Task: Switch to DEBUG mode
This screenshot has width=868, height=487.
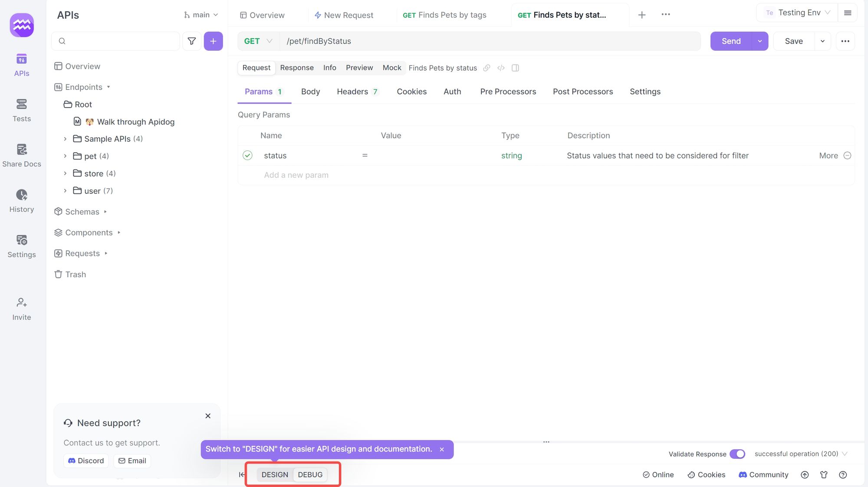Action: tap(310, 474)
